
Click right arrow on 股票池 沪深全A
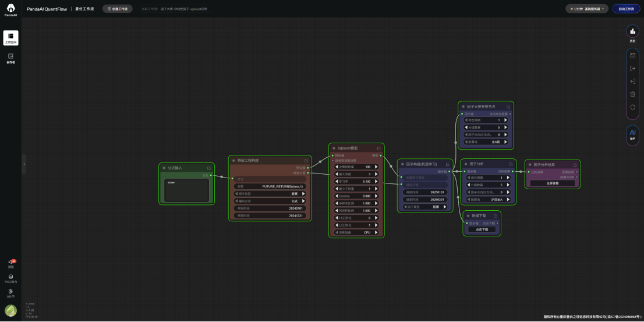coord(508,199)
